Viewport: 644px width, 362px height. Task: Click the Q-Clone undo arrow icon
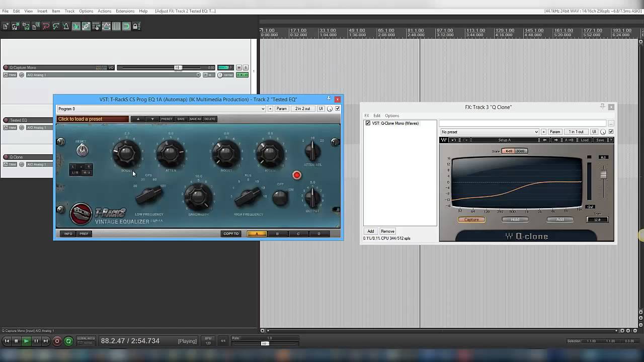454,140
